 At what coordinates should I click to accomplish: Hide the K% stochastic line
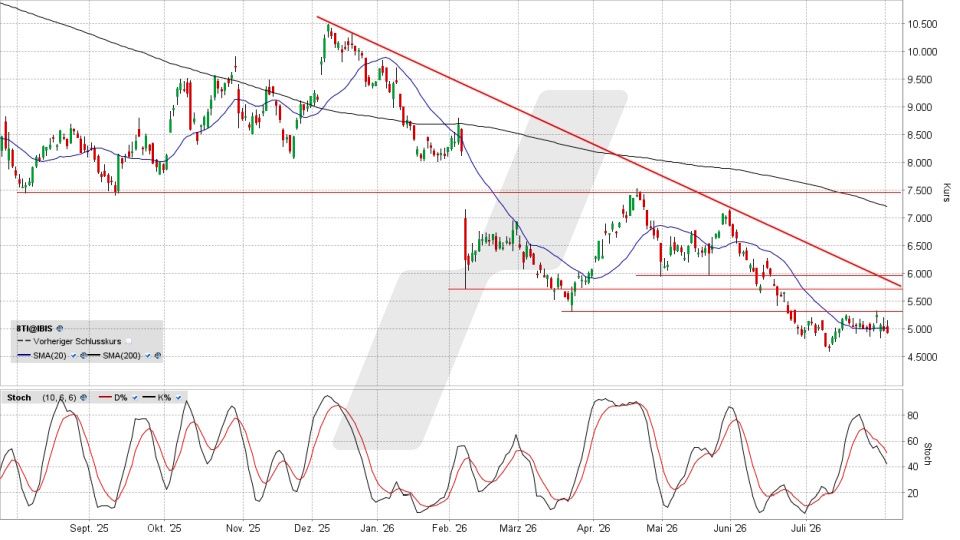point(178,397)
